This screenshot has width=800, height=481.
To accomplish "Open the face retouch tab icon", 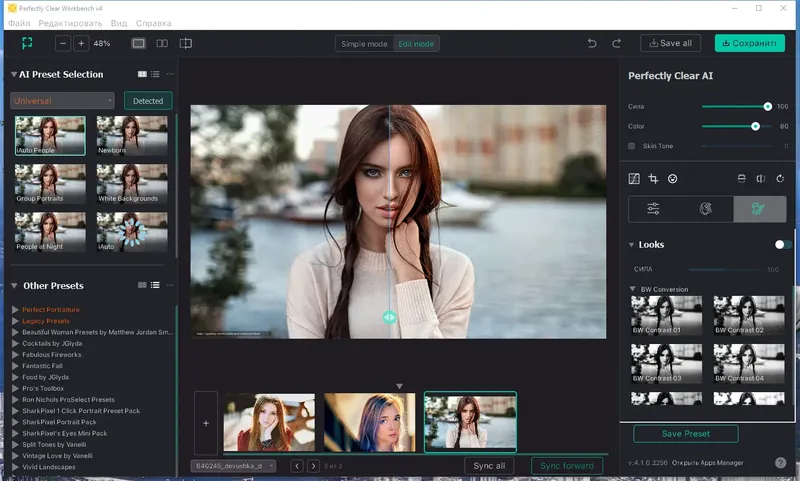I will (x=706, y=209).
